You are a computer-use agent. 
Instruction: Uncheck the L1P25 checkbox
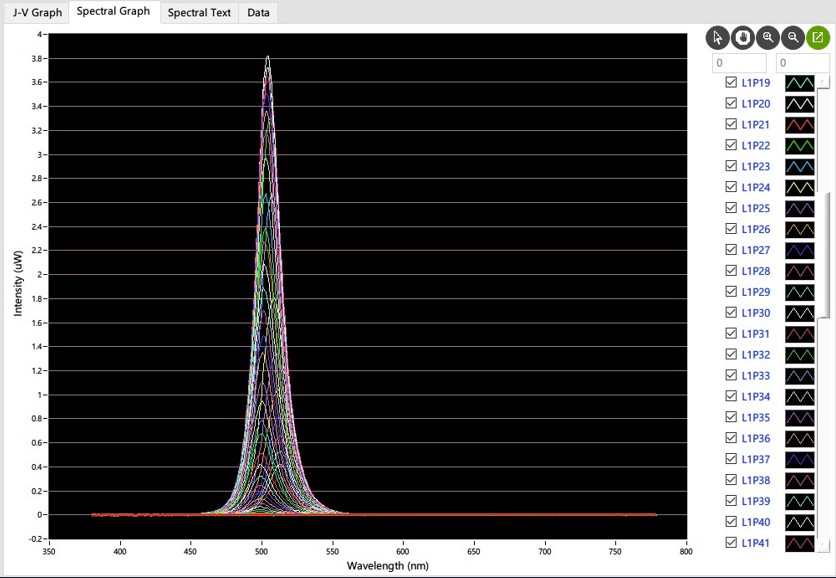[x=731, y=208]
